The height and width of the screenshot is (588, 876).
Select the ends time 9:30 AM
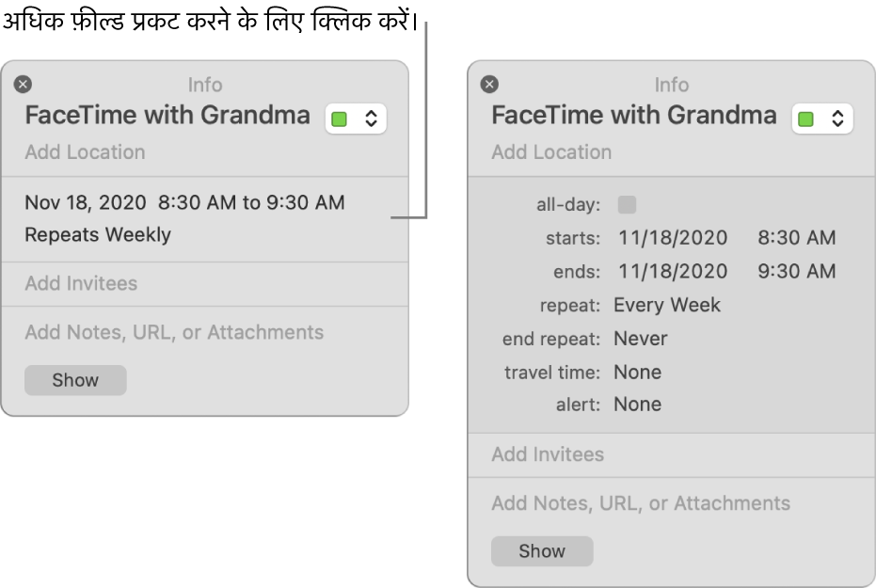coord(797,271)
